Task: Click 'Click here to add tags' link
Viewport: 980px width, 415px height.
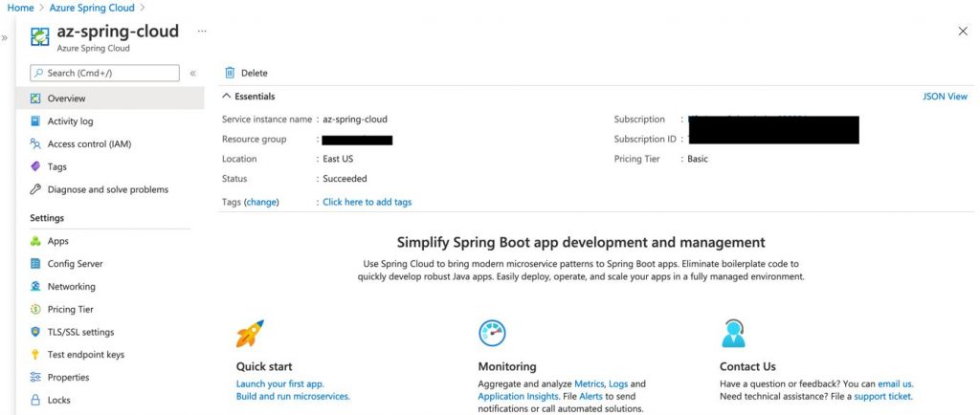Action: 367,202
